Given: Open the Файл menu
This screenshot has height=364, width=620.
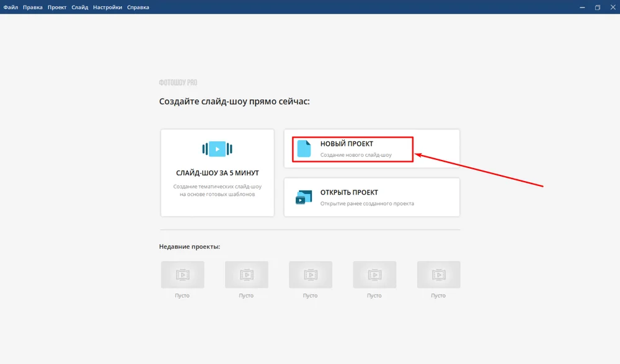Looking at the screenshot, I should click(x=11, y=7).
